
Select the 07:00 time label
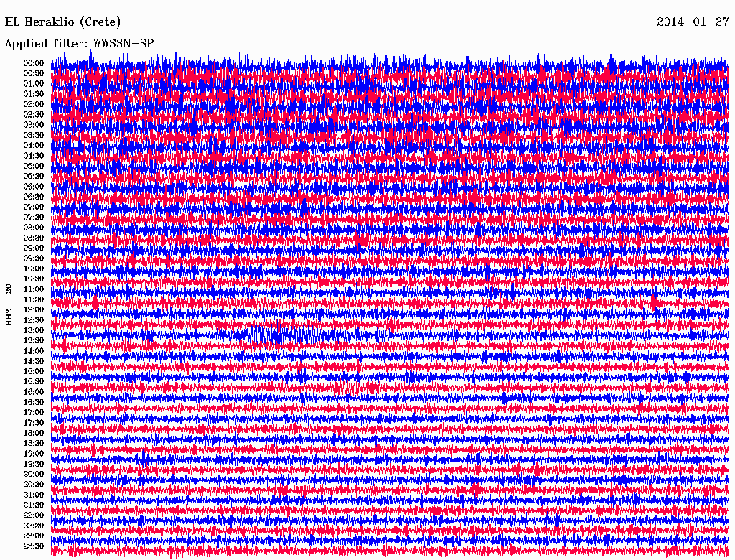34,207
